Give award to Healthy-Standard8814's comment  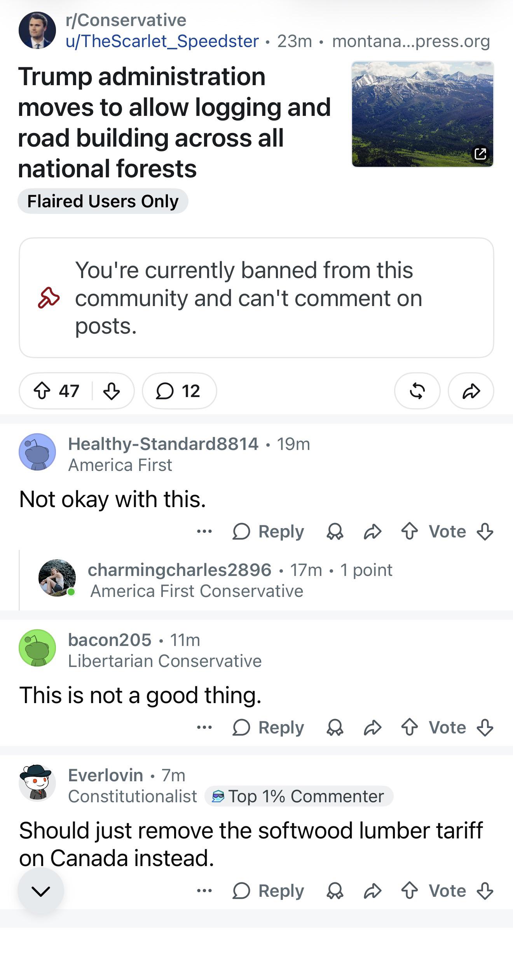coord(335,531)
